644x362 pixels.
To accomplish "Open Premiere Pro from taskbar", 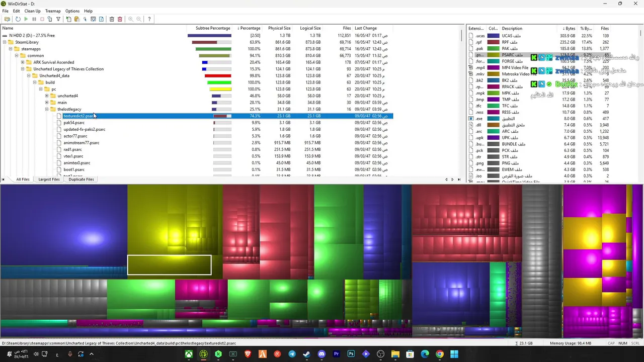I will coord(336,354).
